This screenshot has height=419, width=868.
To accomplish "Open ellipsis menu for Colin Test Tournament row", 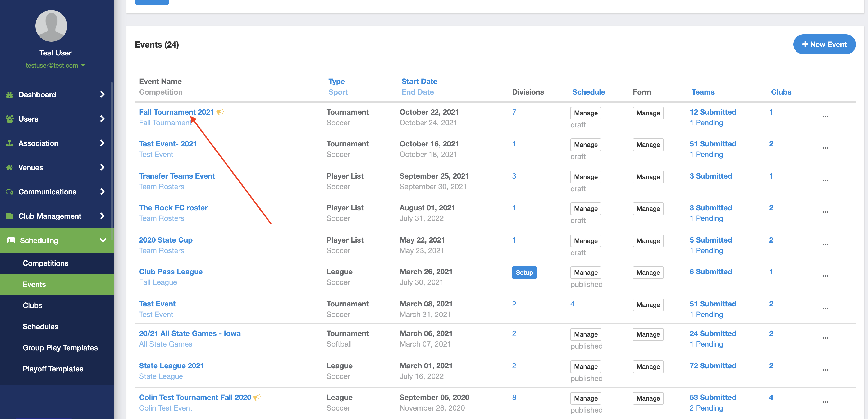I will [x=825, y=402].
